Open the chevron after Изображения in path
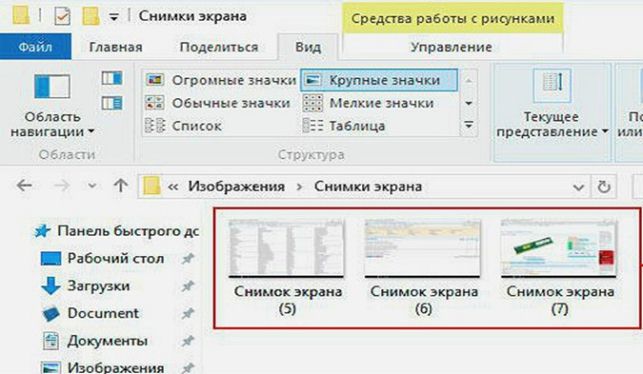The width and height of the screenshot is (643, 374). coord(299,187)
